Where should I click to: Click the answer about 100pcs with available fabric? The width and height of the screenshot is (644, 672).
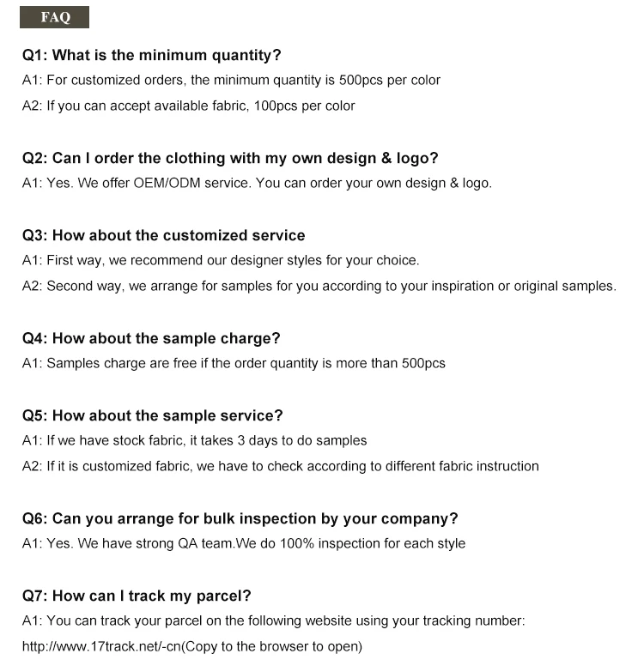coord(188,106)
